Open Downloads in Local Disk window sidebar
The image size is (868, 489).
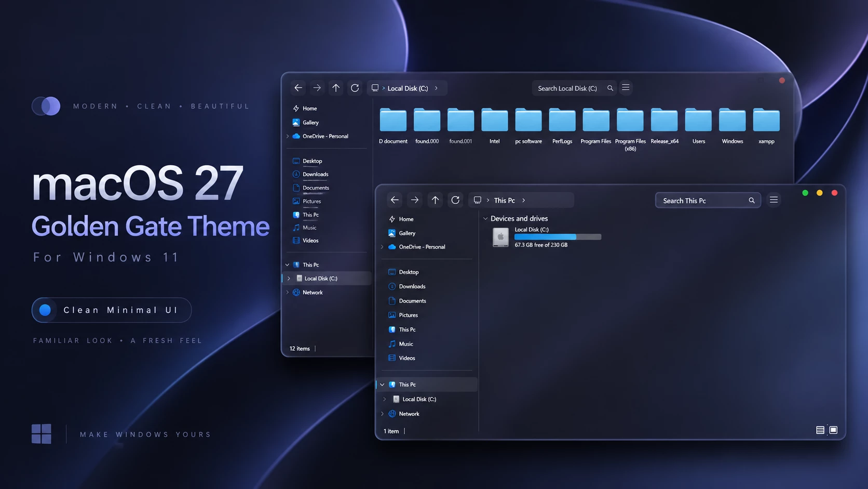pyautogui.click(x=310, y=174)
